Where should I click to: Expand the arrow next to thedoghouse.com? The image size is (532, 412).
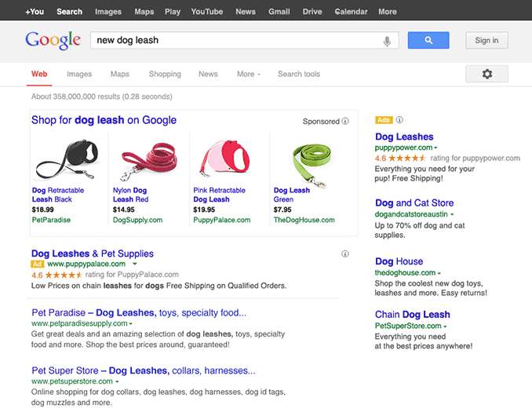pos(438,273)
